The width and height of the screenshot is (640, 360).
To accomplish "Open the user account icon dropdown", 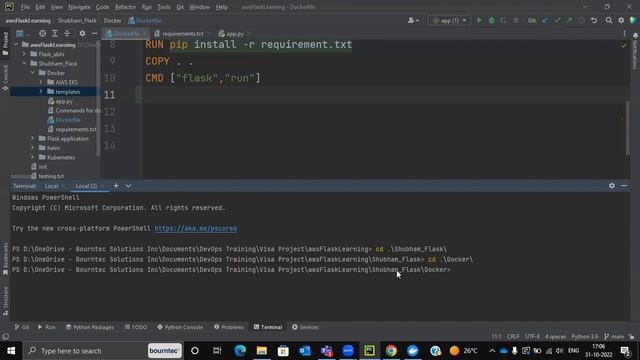I will pyautogui.click(x=413, y=20).
